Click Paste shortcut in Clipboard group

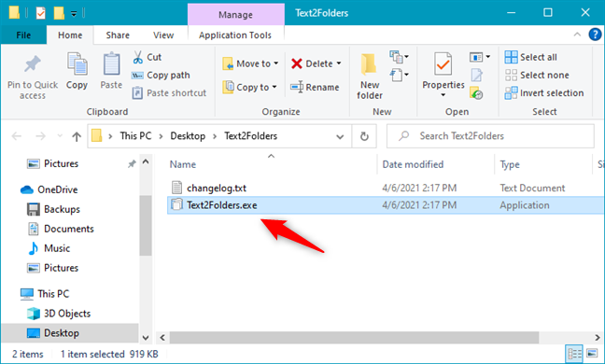[169, 93]
